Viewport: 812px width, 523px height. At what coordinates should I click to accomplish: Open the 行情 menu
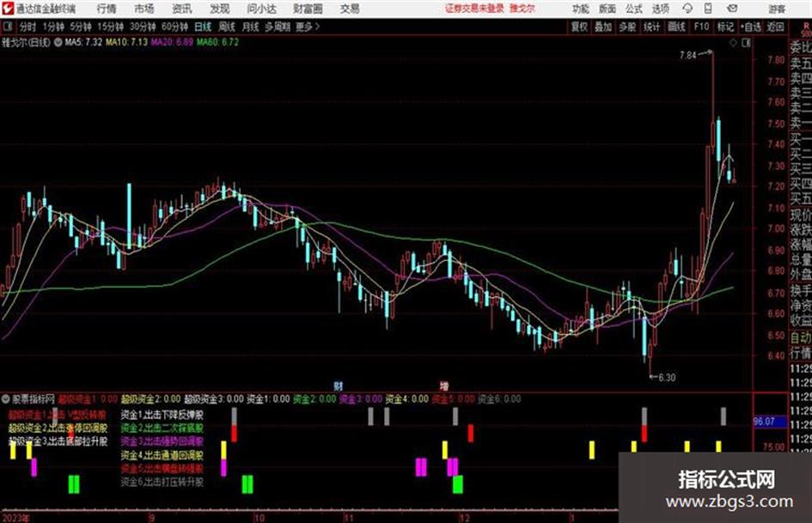click(107, 9)
